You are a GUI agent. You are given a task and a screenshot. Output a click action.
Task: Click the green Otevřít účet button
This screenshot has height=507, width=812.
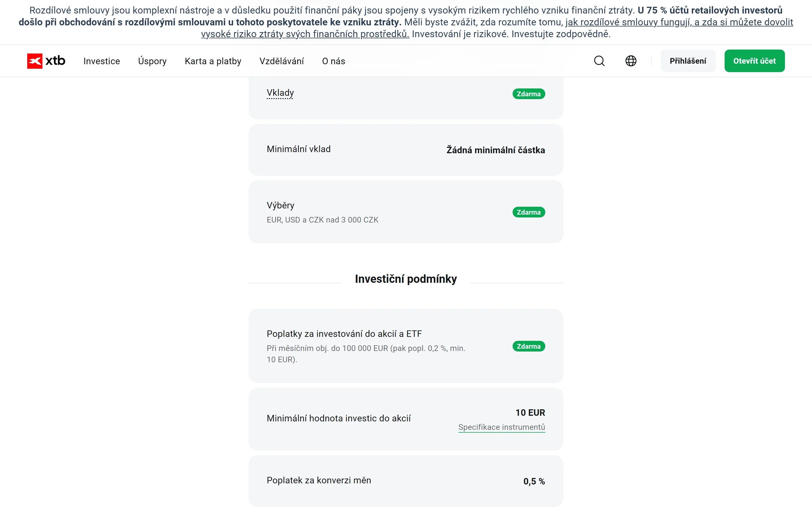click(x=754, y=61)
